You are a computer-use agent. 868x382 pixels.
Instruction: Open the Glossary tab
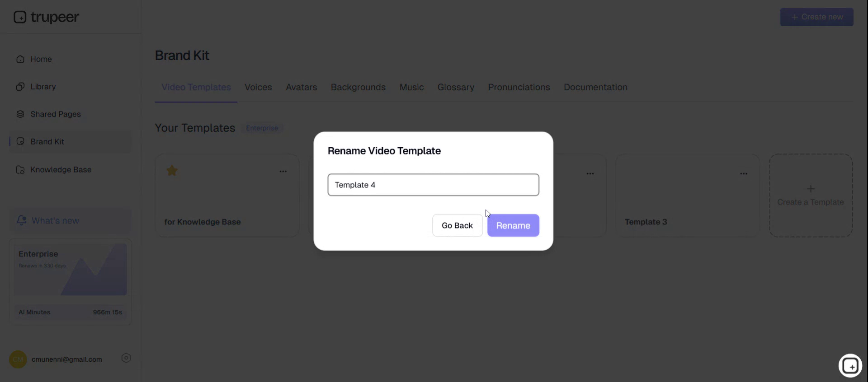pyautogui.click(x=456, y=87)
